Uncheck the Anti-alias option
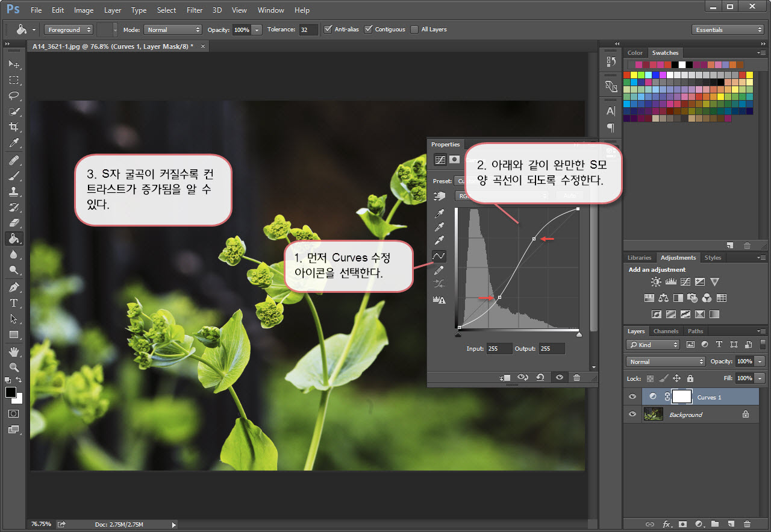This screenshot has height=532, width=771. click(x=328, y=29)
